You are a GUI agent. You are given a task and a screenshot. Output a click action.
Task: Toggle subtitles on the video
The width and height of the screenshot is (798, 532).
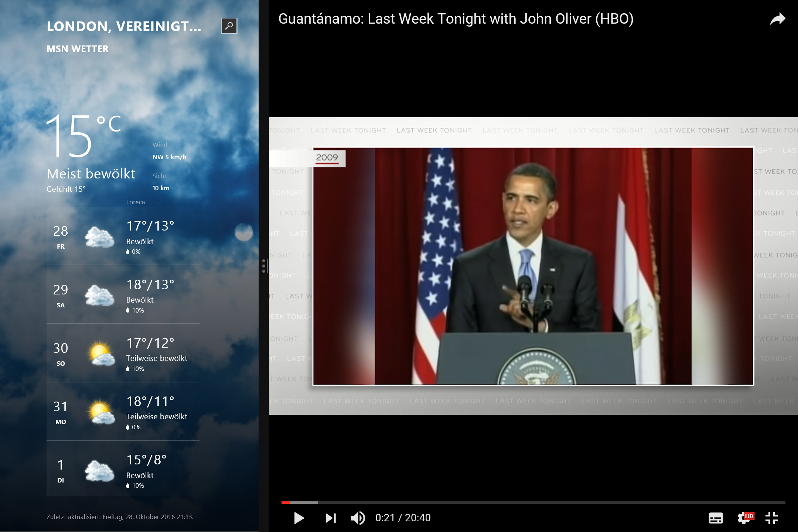[x=715, y=518]
